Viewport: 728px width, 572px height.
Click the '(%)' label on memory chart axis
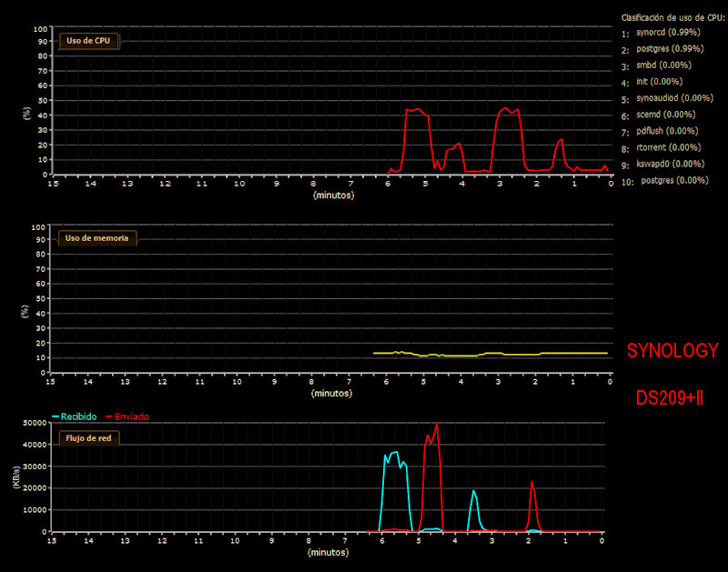coord(25,311)
